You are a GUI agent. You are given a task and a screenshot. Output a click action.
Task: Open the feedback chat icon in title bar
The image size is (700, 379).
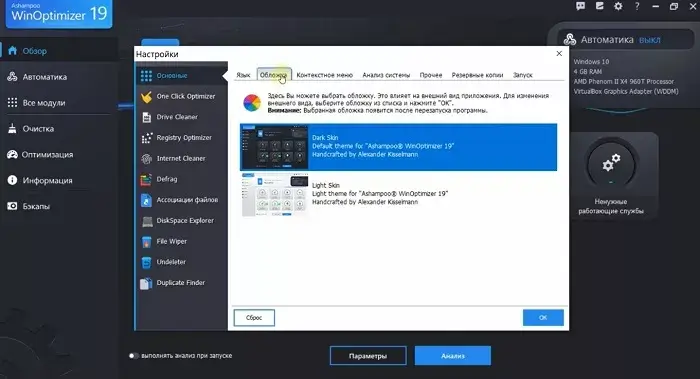tap(580, 6)
